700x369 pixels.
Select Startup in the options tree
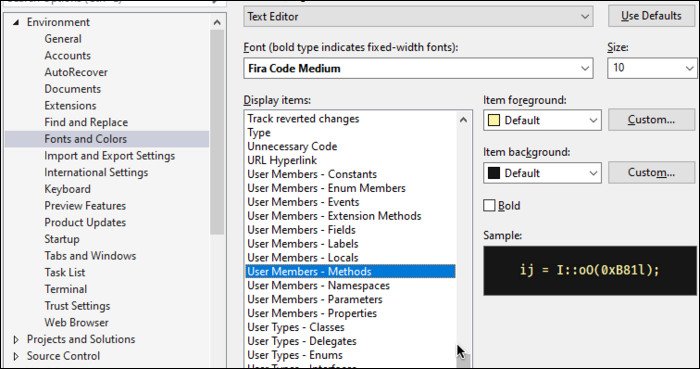[62, 239]
